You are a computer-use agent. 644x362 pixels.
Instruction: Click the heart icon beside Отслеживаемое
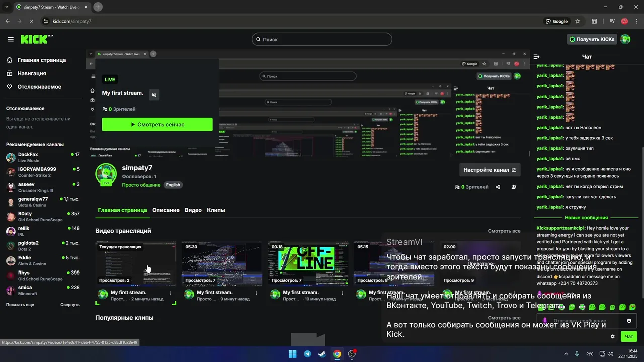(x=10, y=87)
